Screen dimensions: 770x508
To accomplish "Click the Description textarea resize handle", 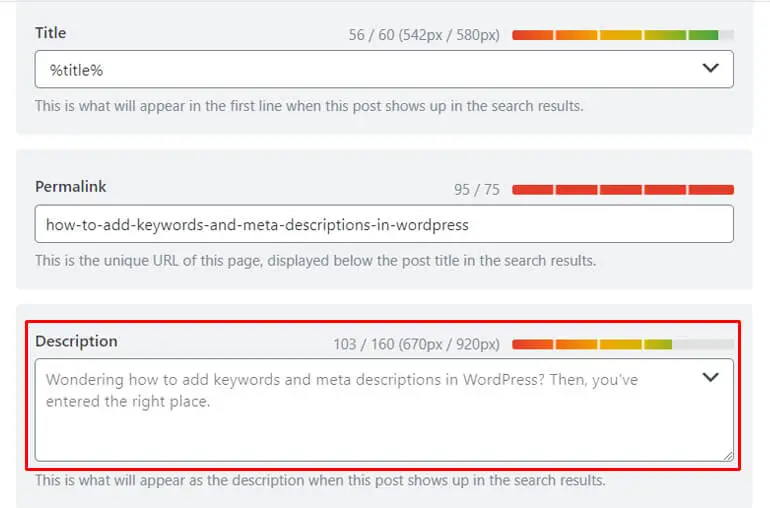I will tap(728, 456).
